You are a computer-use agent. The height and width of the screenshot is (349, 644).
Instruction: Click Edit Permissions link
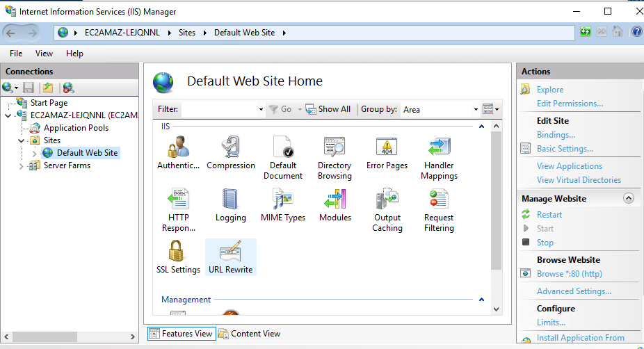click(570, 104)
